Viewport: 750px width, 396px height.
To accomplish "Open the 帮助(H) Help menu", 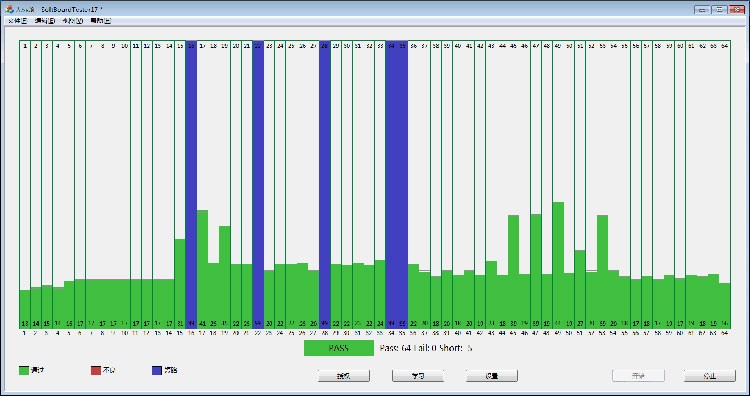I will [101, 21].
